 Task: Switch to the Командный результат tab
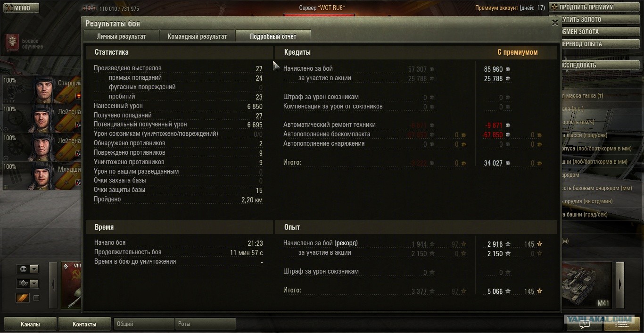[197, 36]
